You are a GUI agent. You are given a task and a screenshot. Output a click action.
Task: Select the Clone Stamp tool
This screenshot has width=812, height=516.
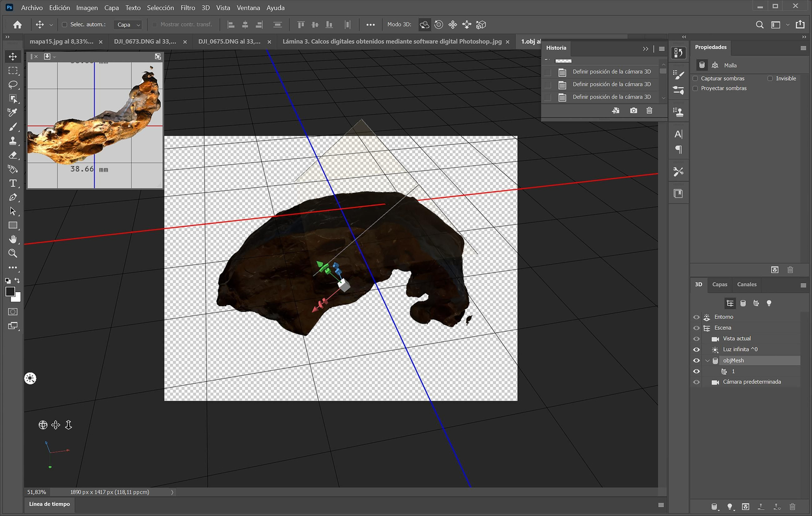coord(13,141)
